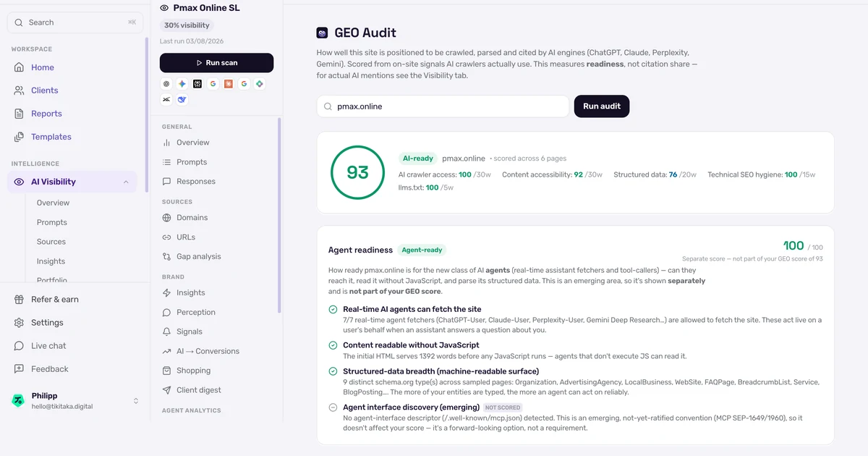Select Prompts under AI Visibility in workspace sidebar
Screen dimensions: 868x456
[x=52, y=222]
